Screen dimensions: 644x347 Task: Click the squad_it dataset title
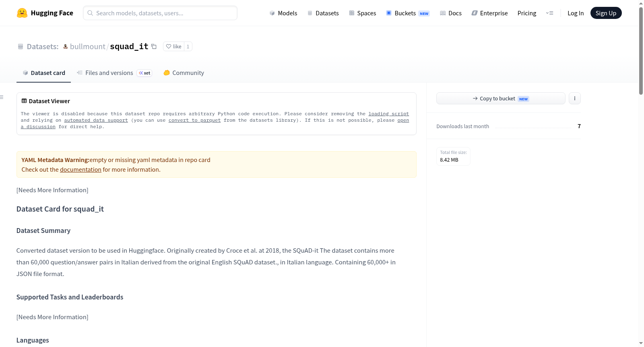pyautogui.click(x=129, y=46)
